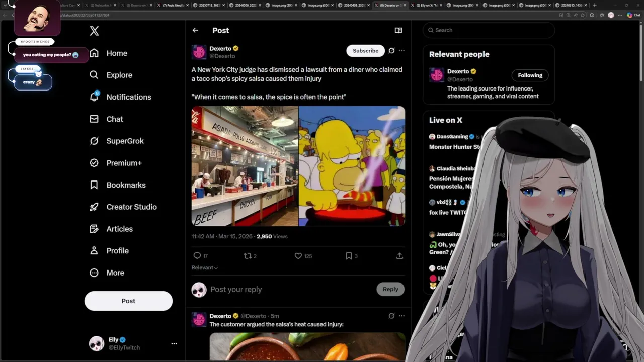Click the Creator Studio rocket icon

[x=94, y=207]
